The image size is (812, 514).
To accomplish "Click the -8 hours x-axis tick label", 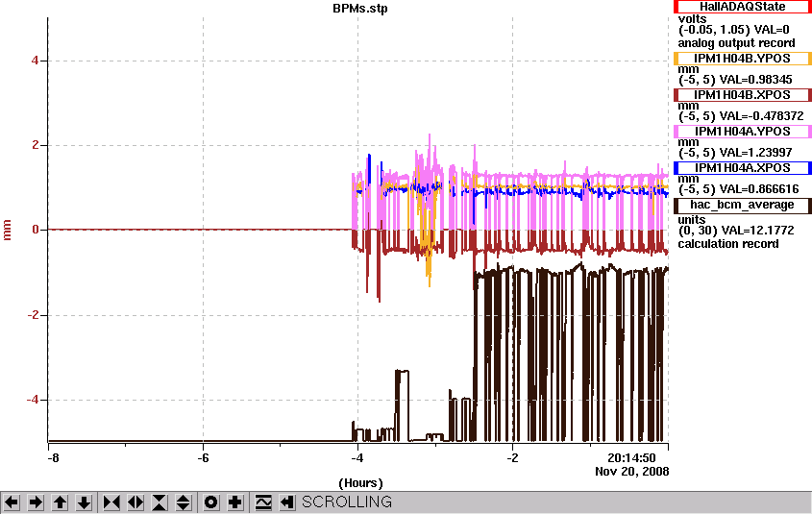I will [53, 458].
